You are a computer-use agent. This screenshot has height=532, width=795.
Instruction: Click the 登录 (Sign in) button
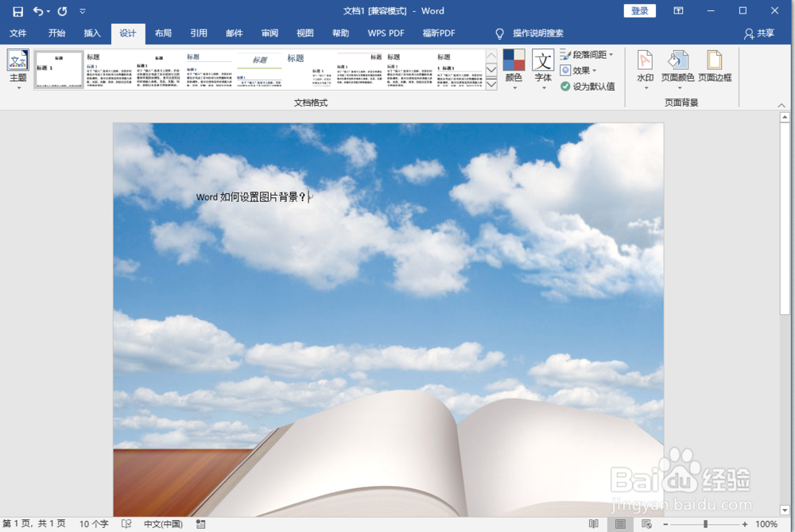point(639,11)
